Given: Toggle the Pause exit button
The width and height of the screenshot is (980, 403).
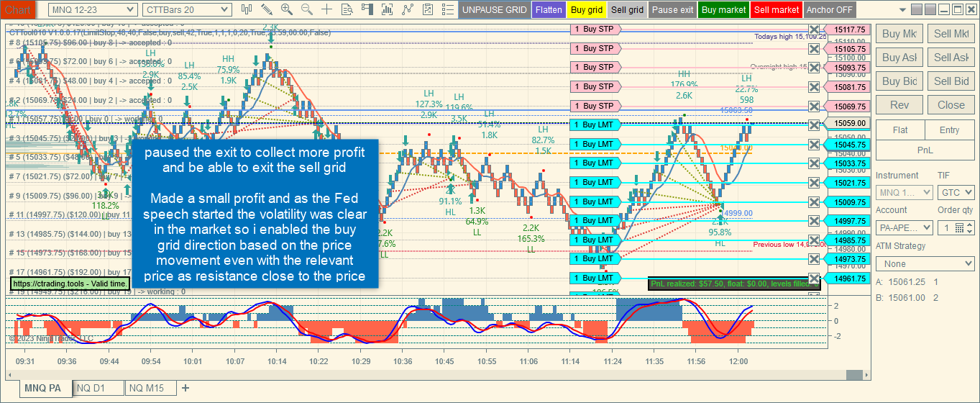Looking at the screenshot, I should tap(673, 10).
